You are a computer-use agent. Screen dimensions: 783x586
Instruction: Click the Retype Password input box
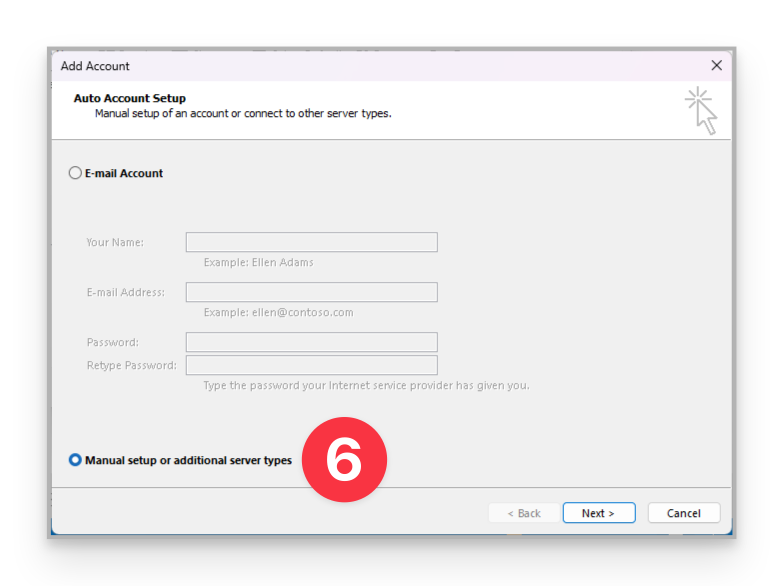click(x=311, y=365)
